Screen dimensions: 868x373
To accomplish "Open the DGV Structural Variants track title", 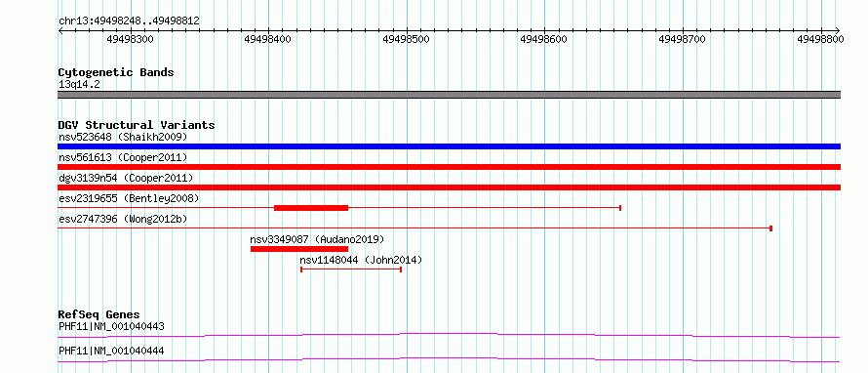I will [137, 125].
